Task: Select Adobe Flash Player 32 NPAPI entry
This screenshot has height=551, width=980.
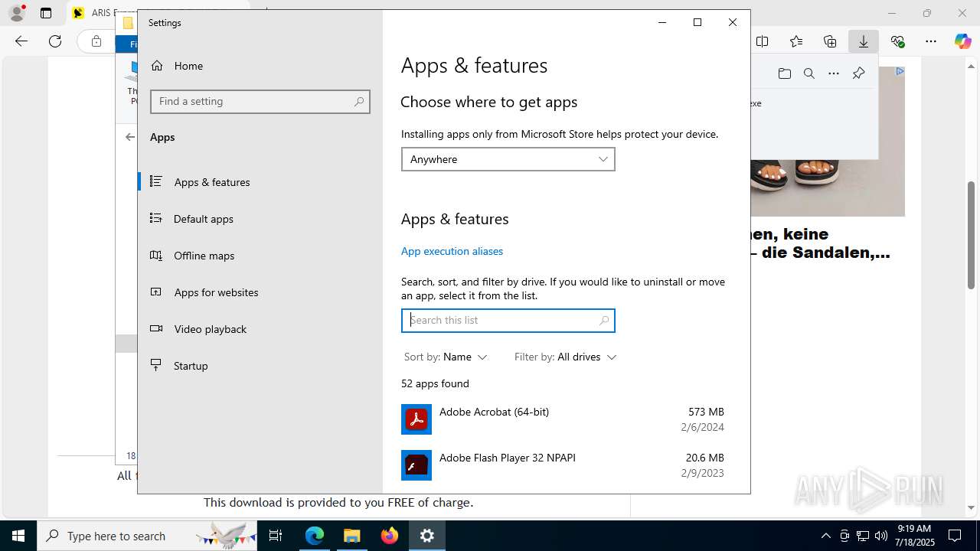Action: [563, 465]
